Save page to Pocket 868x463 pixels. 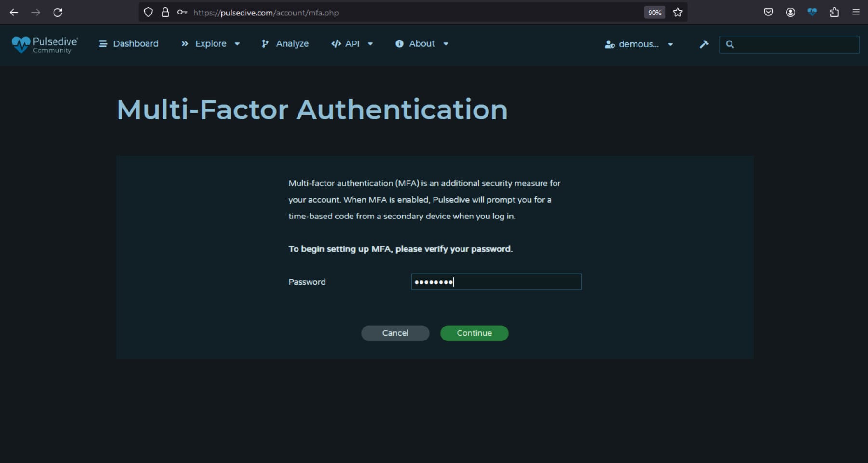coord(769,13)
